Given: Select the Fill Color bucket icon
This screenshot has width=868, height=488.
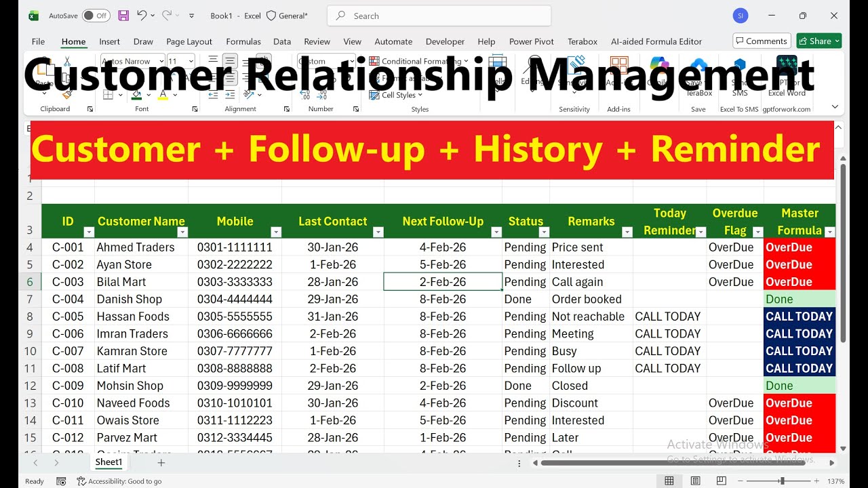Looking at the screenshot, I should pos(137,94).
